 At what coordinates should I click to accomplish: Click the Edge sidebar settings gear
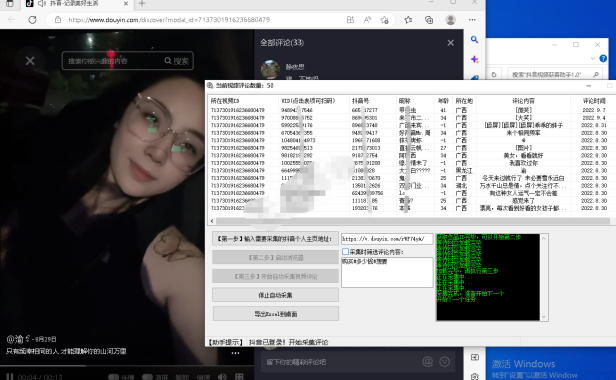pyautogui.click(x=475, y=376)
